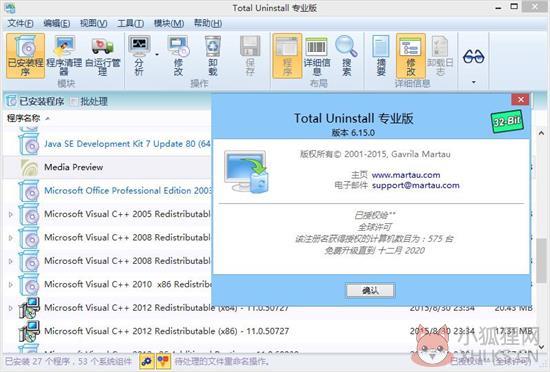Click the app icon in the title bar
This screenshot has width=550, height=372.
11,8
